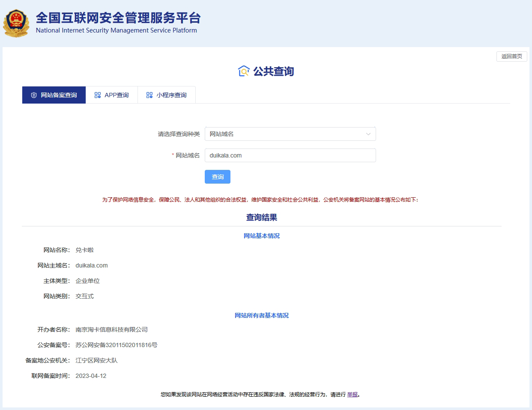Switch to the 网站备案查询 tab

point(54,95)
